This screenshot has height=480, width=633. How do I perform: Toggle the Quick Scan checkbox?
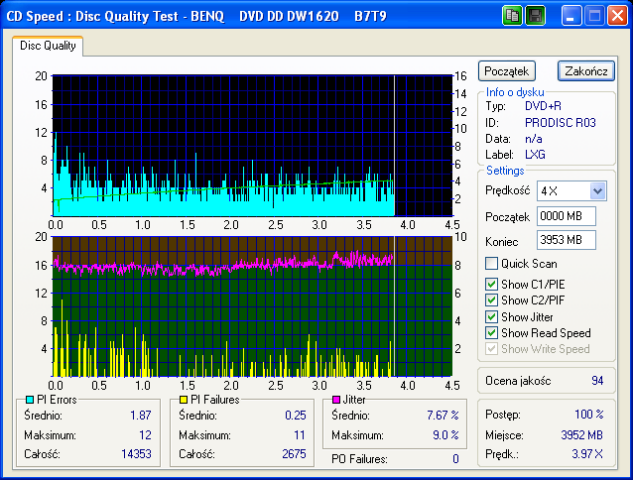[491, 264]
